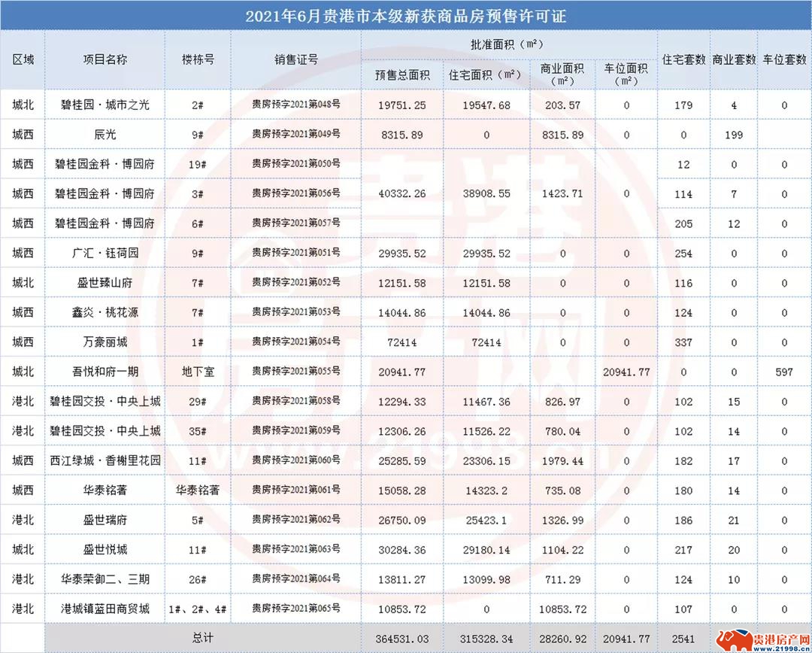Select project name 碧桂园·城市之光
Screen dimensions: 812x653
tap(105, 105)
